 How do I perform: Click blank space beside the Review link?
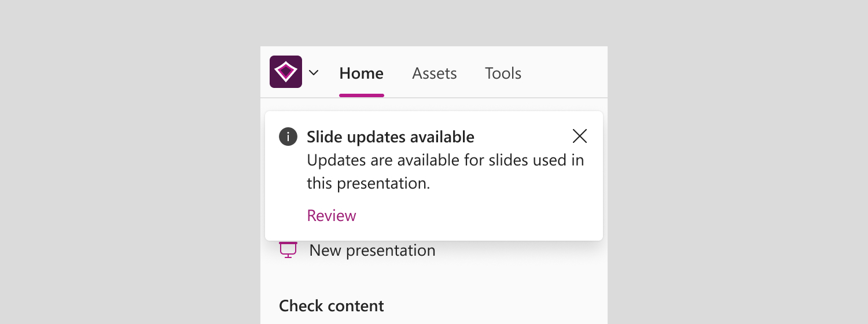coord(475,216)
